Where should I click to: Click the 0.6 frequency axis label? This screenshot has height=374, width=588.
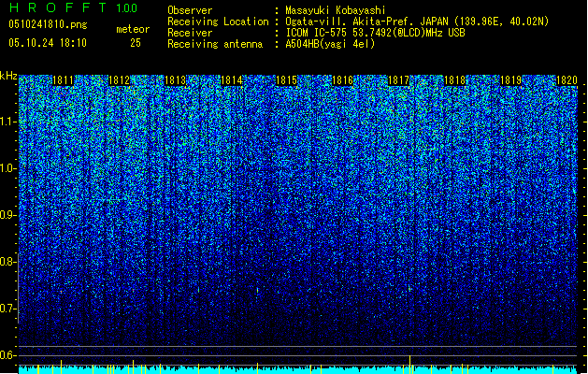tap(8, 355)
